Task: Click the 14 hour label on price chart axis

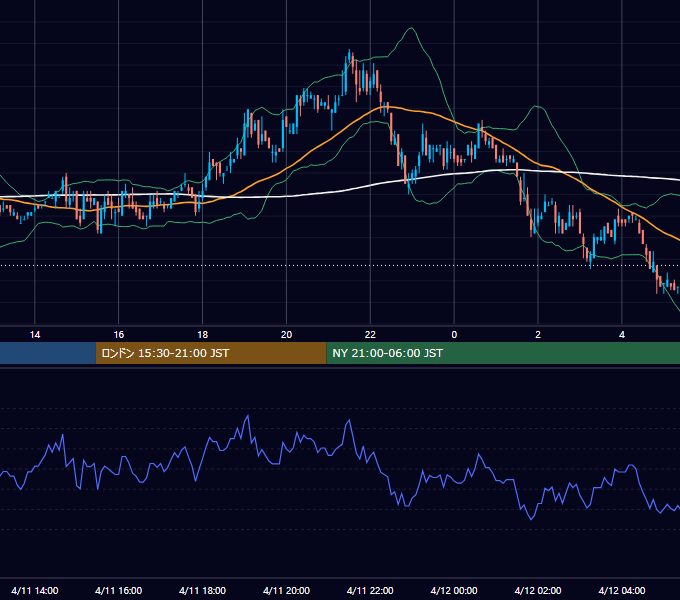Action: (x=35, y=335)
